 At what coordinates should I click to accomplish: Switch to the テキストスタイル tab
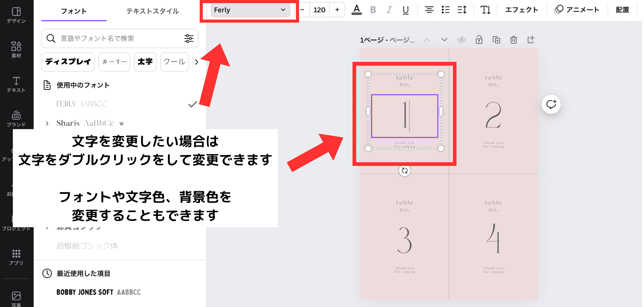[x=153, y=11]
